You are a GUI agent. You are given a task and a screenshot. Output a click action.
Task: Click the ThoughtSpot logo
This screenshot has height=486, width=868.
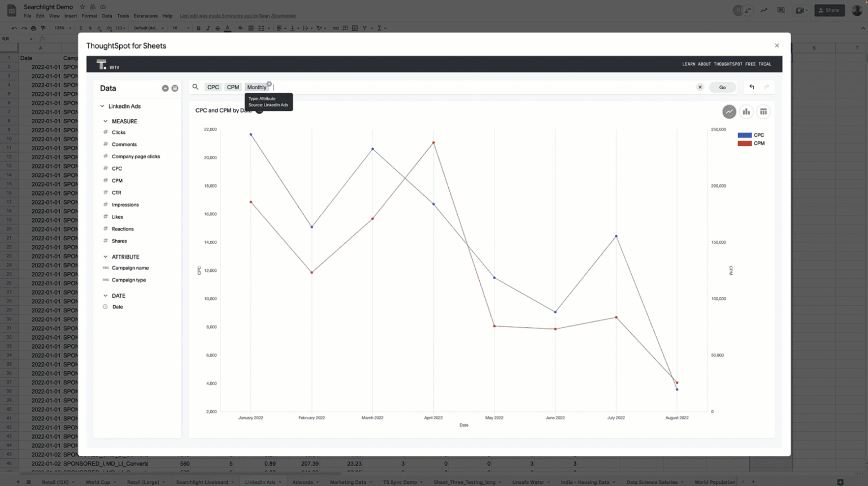[102, 64]
